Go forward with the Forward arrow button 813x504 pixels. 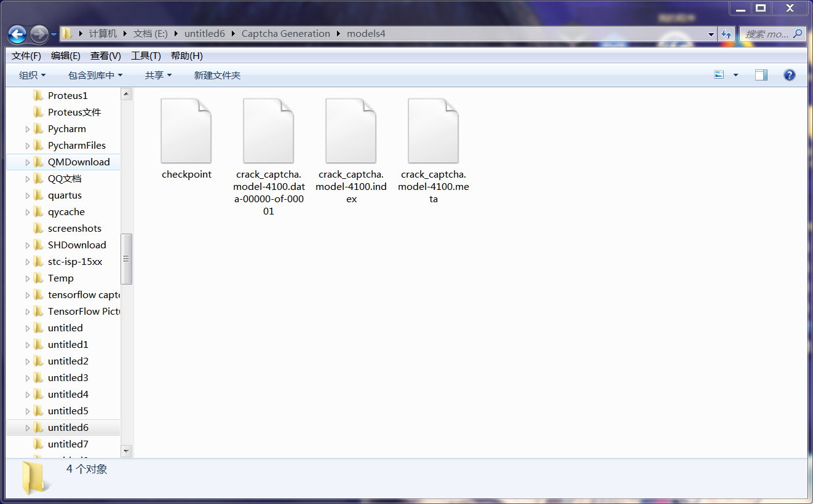coord(39,34)
